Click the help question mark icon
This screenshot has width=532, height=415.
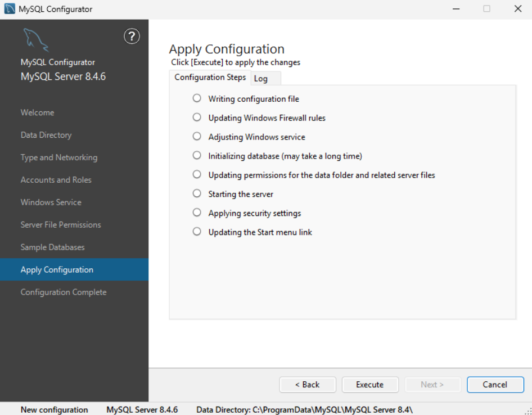[131, 37]
